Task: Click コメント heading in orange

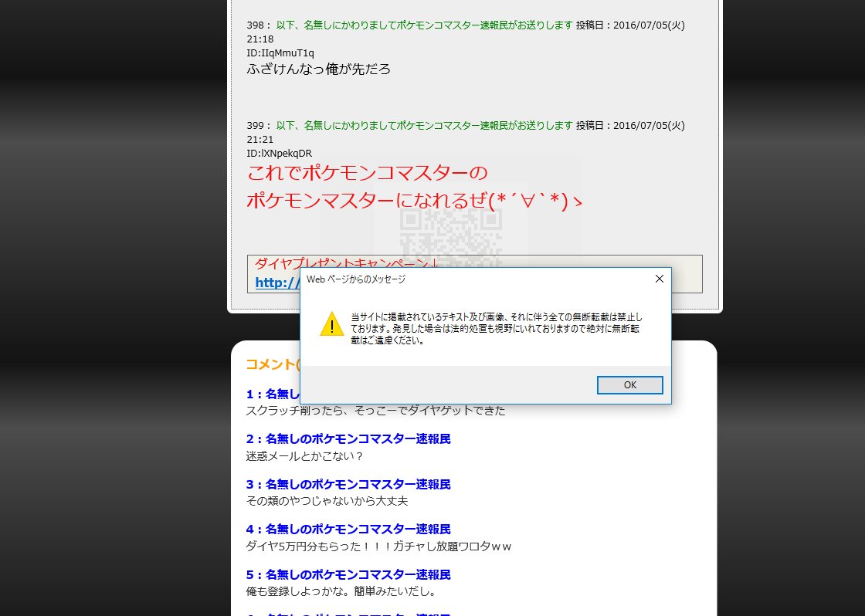Action: point(273,364)
